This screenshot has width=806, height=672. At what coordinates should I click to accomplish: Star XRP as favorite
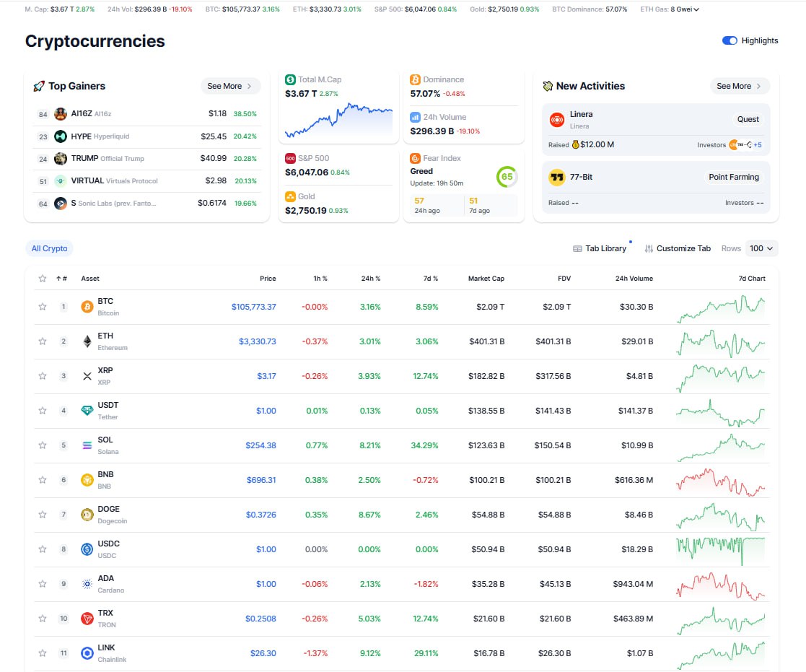(43, 376)
